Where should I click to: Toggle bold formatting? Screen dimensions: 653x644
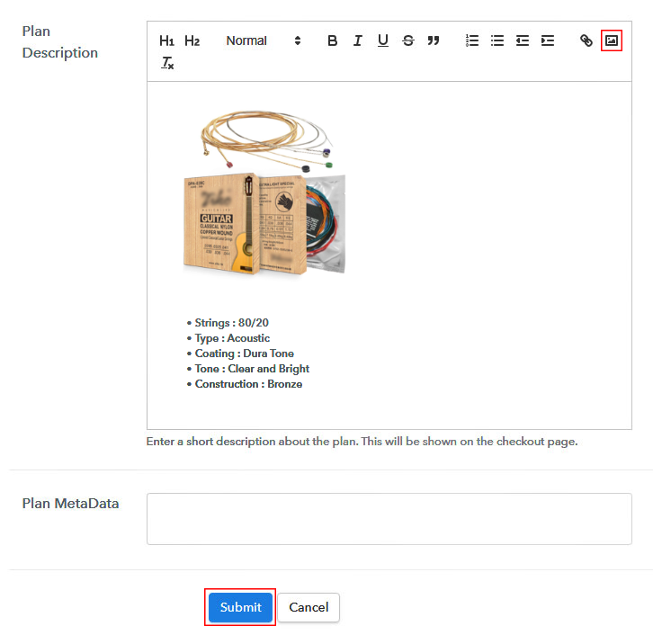tap(332, 40)
